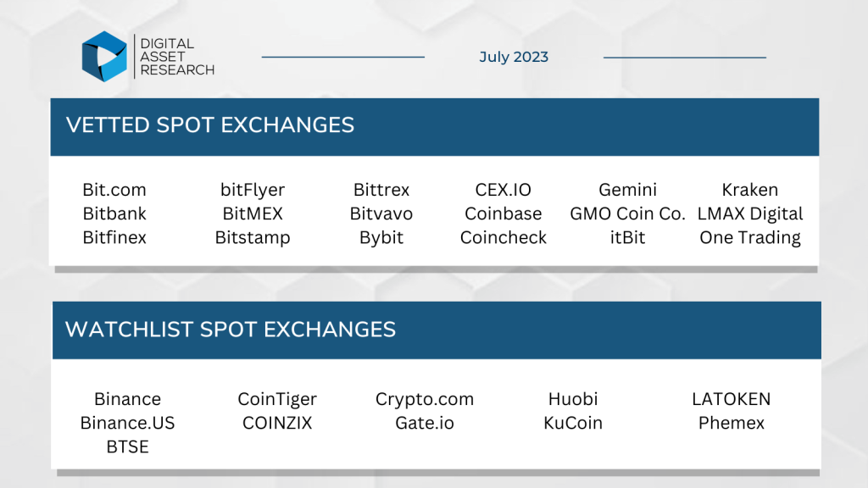The height and width of the screenshot is (488, 868).
Task: Select Binance.US in the watchlist
Action: point(127,423)
